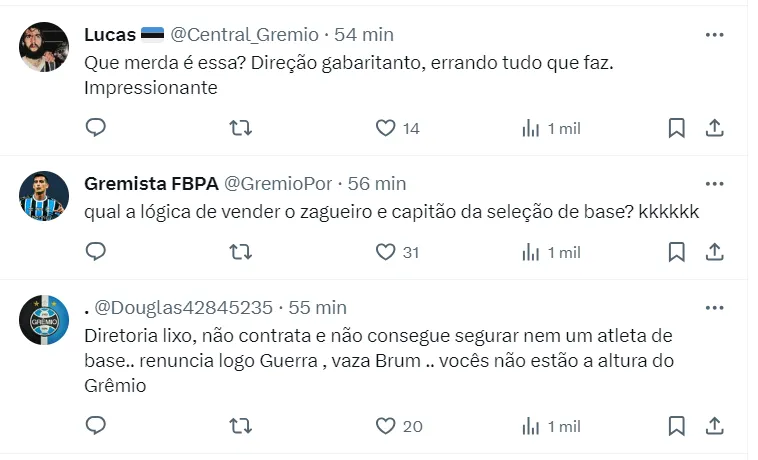Open the Gremista FBPA profile name
Image resolution: width=758 pixels, height=460 pixels.
(150, 184)
